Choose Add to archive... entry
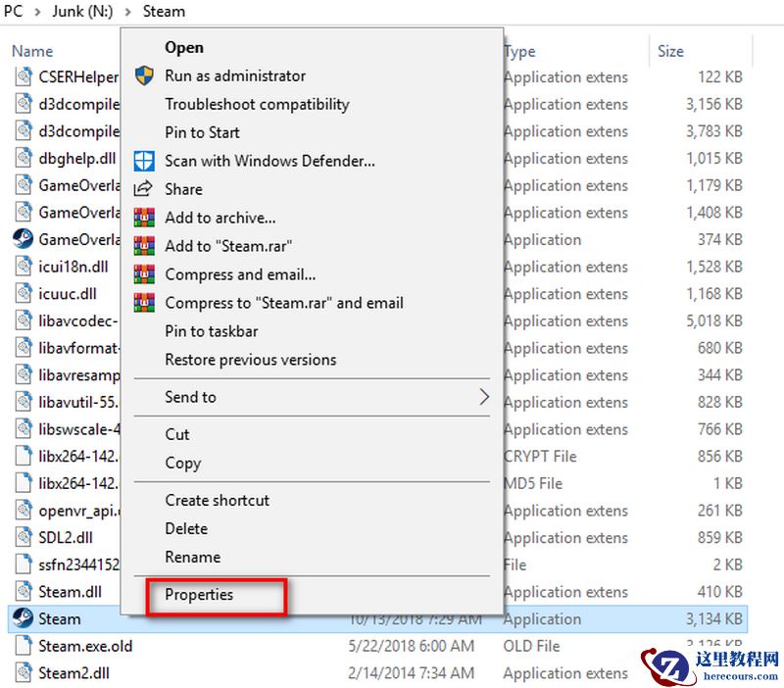 (x=220, y=218)
